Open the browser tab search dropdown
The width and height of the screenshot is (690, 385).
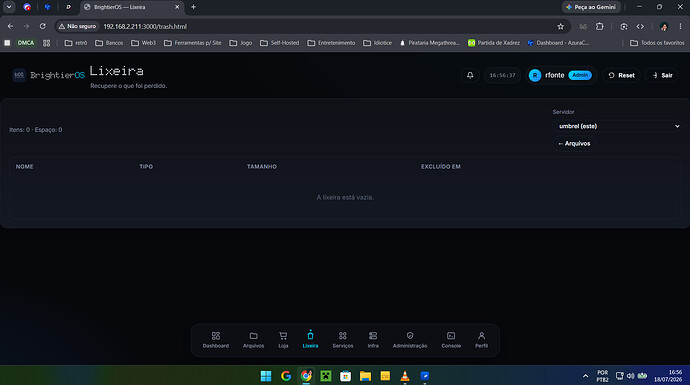click(x=9, y=7)
